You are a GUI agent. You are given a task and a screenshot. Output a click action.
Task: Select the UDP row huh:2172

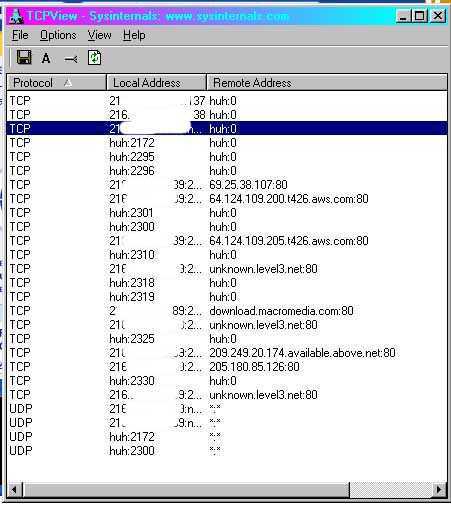click(227, 437)
